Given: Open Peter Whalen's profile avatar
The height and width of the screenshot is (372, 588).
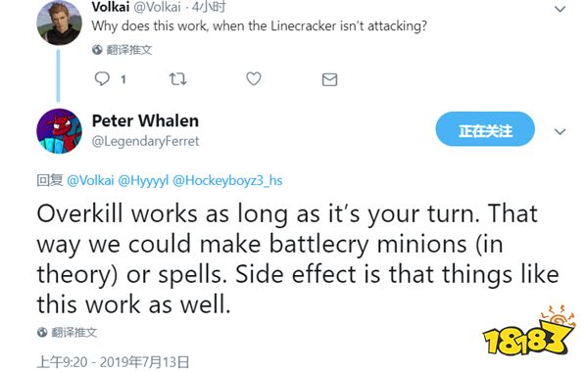Looking at the screenshot, I should 59,131.
